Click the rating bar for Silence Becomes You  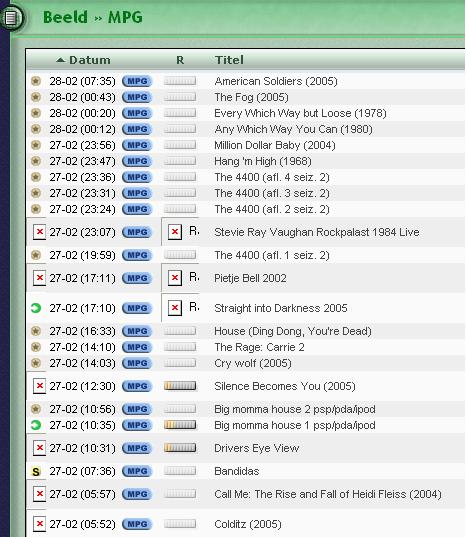point(180,386)
